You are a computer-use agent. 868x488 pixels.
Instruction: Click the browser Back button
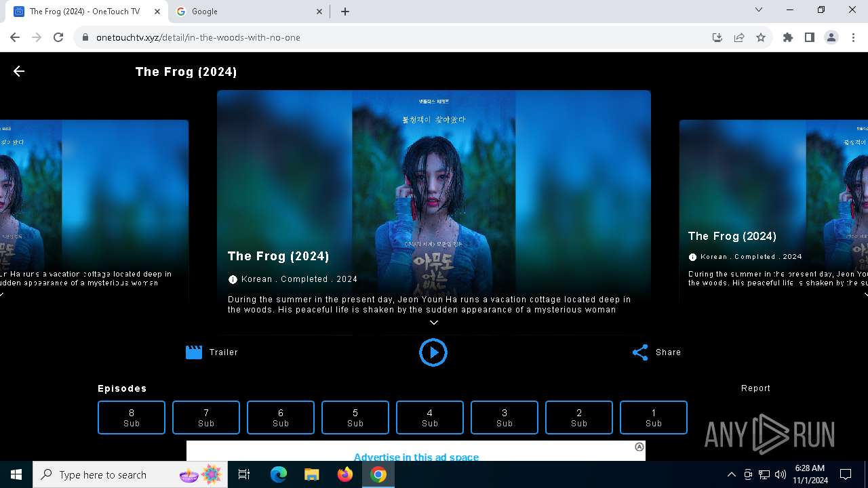[15, 38]
